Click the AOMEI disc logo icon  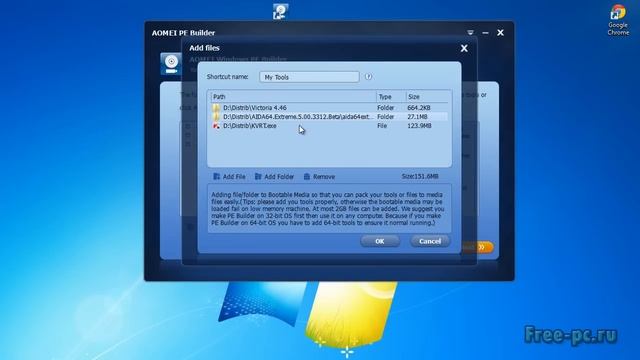[171, 64]
